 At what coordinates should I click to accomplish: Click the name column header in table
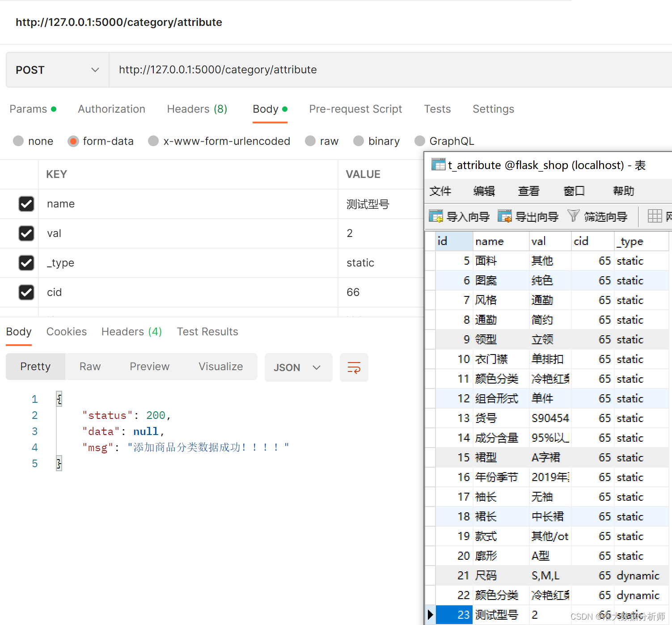pyautogui.click(x=501, y=241)
